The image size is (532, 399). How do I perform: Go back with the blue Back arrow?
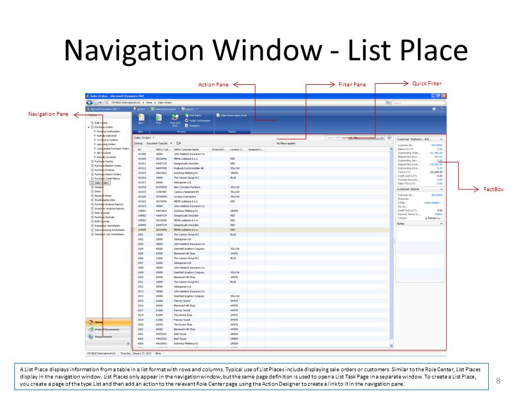89,103
